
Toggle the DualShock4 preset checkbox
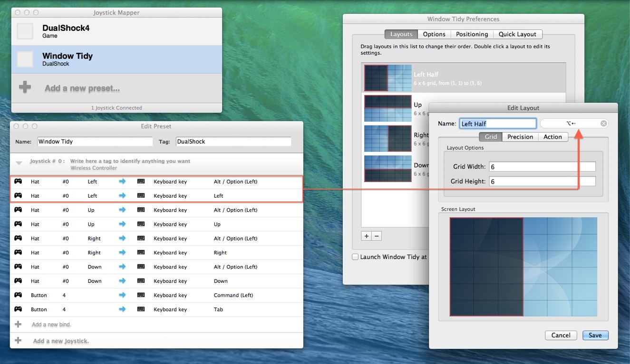[25, 31]
